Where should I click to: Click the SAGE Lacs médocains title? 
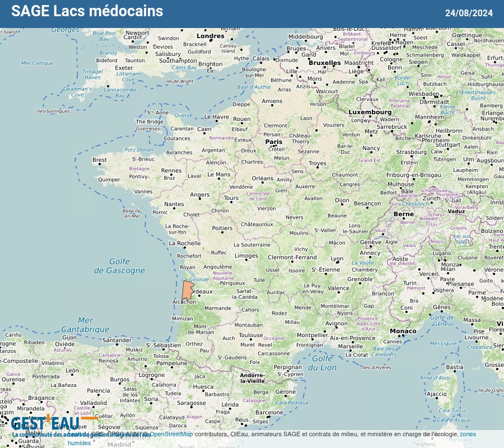[x=87, y=11]
